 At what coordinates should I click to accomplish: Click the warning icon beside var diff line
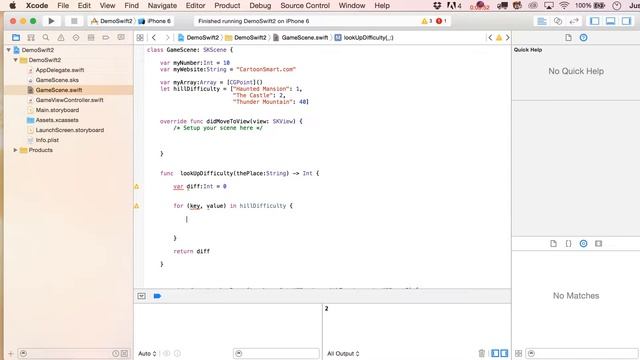tap(137, 187)
